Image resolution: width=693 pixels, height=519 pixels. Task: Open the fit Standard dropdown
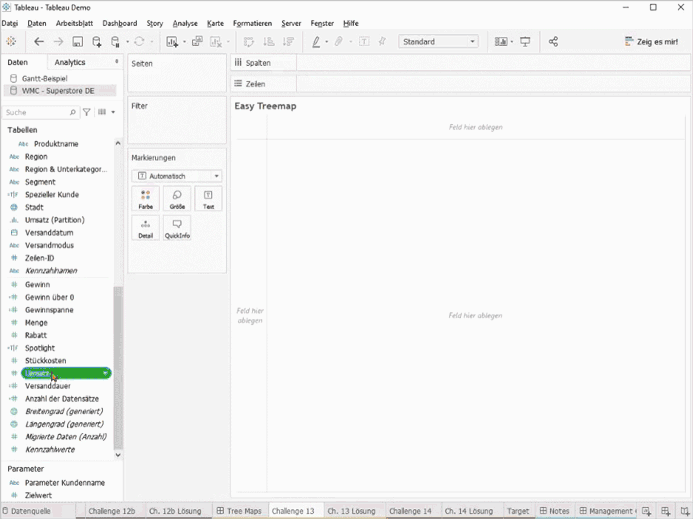(438, 42)
